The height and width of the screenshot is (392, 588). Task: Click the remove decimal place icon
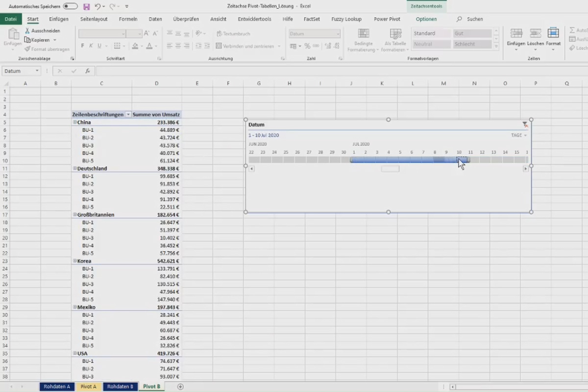336,46
